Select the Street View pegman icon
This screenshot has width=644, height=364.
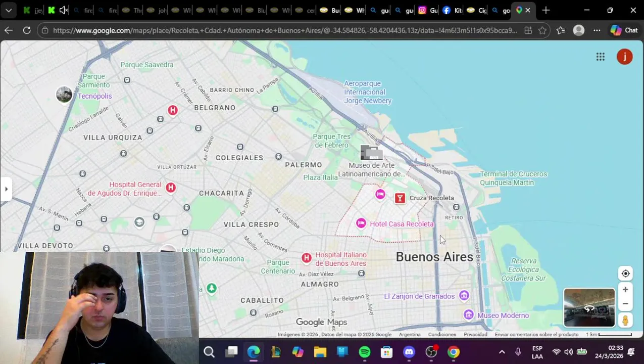coord(625,320)
